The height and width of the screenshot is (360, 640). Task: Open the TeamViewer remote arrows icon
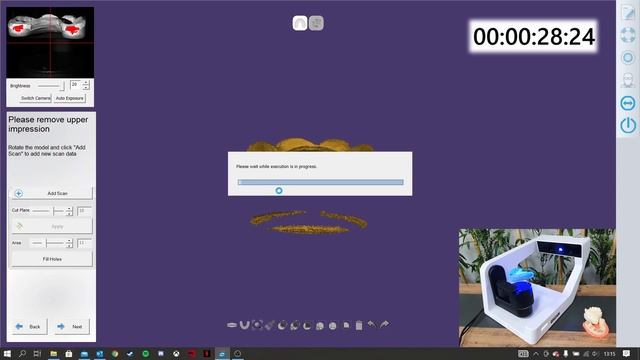click(628, 103)
